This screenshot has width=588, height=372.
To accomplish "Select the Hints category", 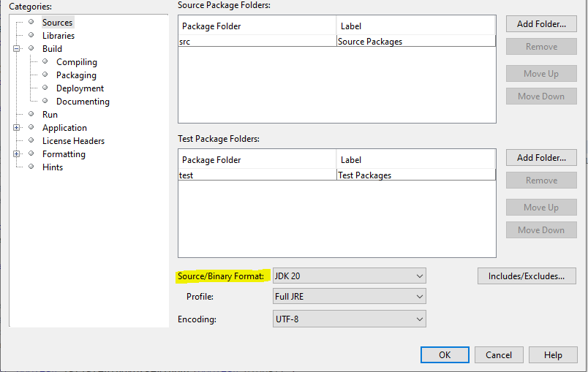I will point(53,167).
